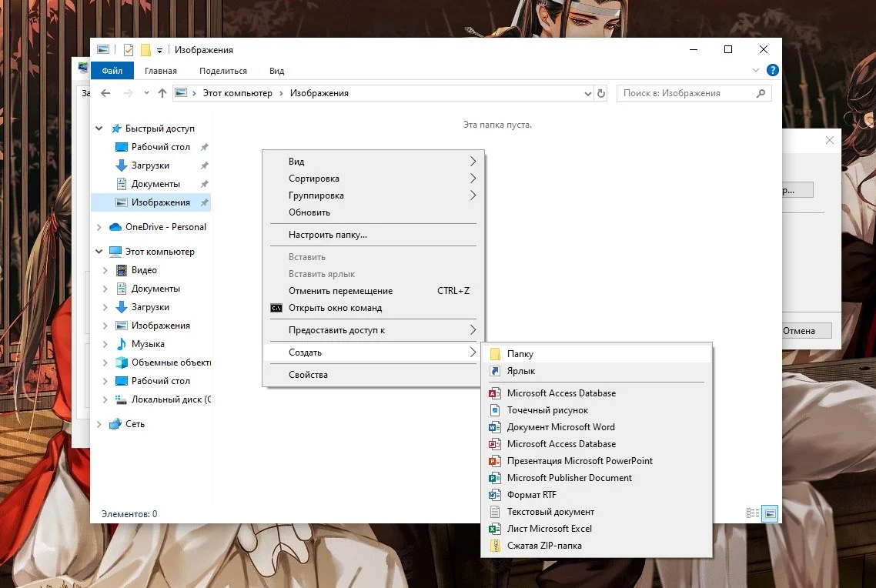Click the back navigation arrow
Image resolution: width=876 pixels, height=588 pixels.
(105, 93)
